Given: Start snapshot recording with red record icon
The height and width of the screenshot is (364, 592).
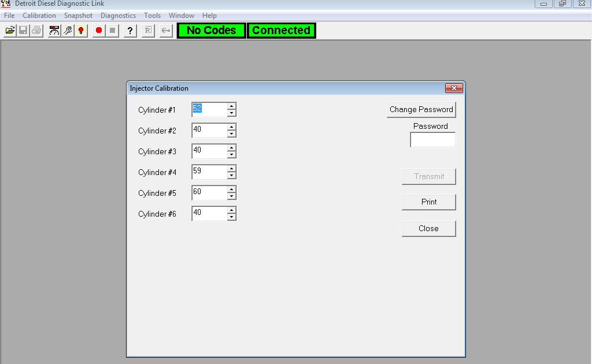Looking at the screenshot, I should click(x=98, y=30).
